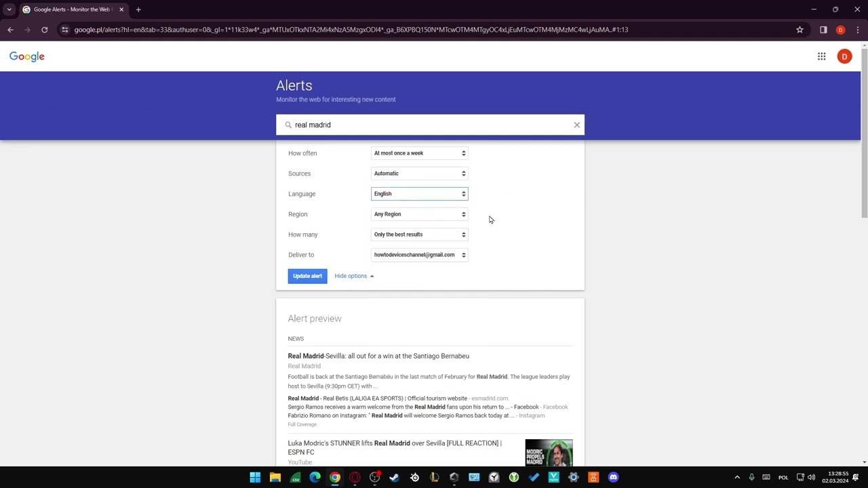
Task: Open Steam from the taskbar
Action: (395, 477)
